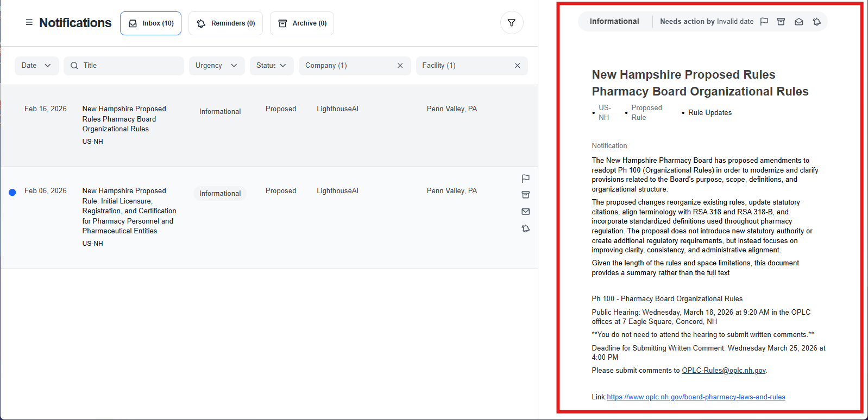Screen dimensions: 868x420
Task: Set reminder bell on Feb 06 row
Action: (x=525, y=228)
